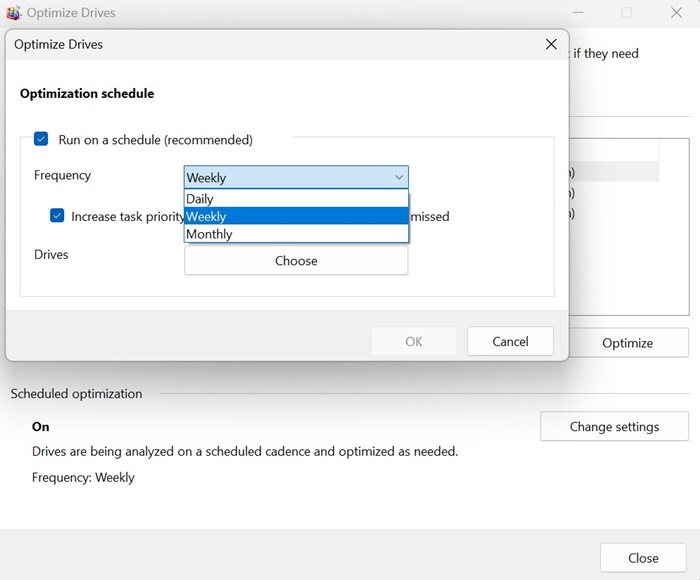Collapse the Frequency list using the chevron arrow
This screenshot has height=580, width=700.
399,177
